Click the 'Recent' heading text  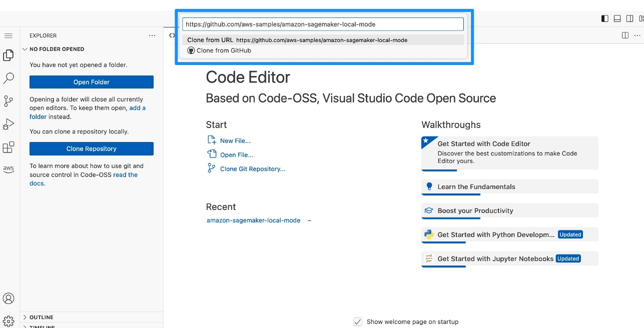click(221, 206)
